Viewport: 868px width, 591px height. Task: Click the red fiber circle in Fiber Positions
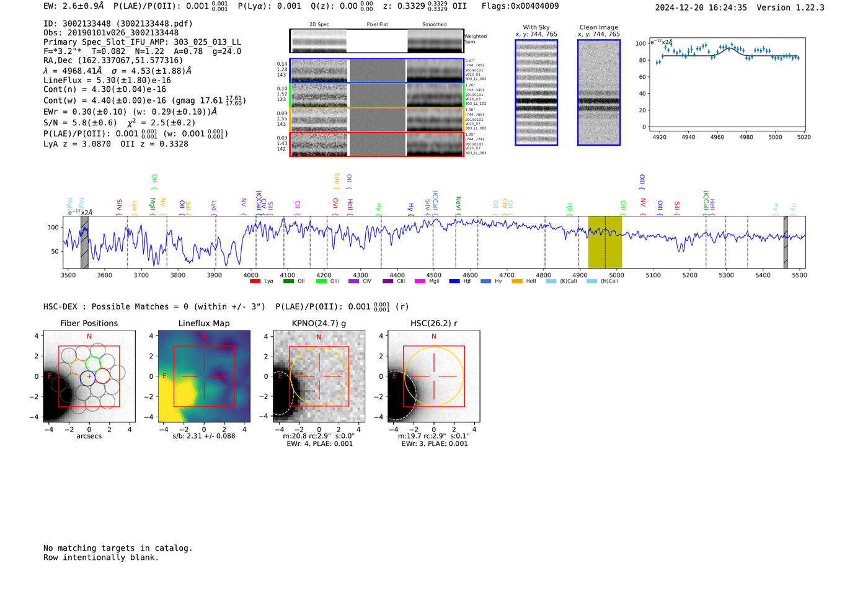pyautogui.click(x=102, y=376)
